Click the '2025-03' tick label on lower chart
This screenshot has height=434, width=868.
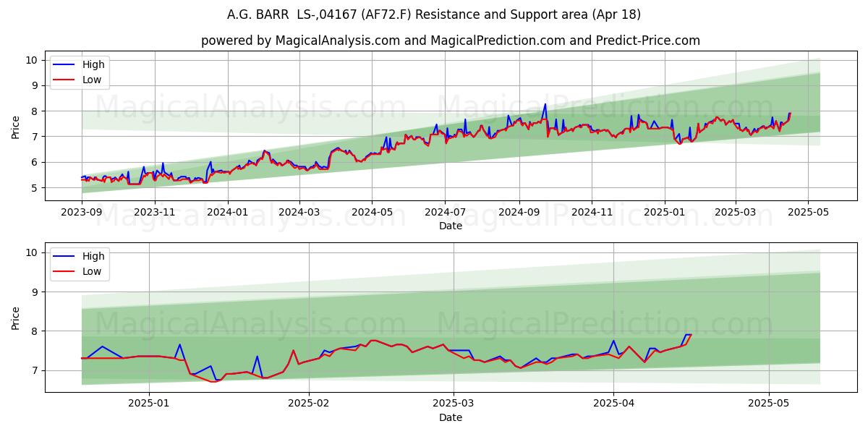(x=454, y=404)
